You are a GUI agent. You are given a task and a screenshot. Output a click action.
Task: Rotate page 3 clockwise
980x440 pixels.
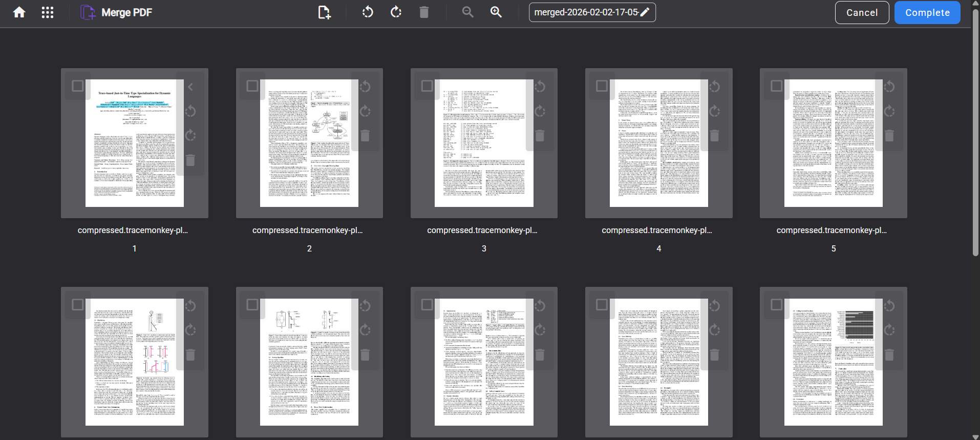tap(540, 111)
